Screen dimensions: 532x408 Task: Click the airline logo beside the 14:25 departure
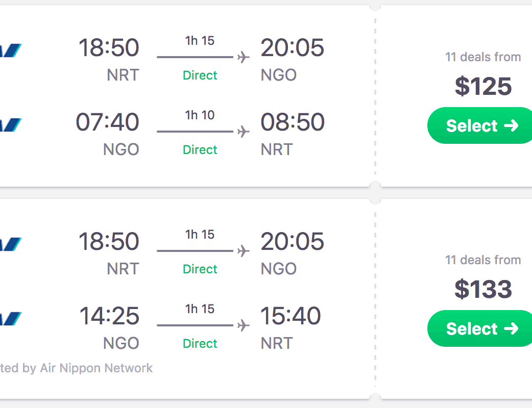click(11, 318)
